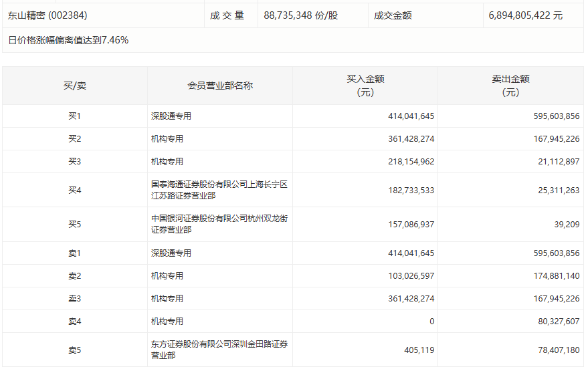Viewport: 588px width, 367px height.
Task: Select the 买4 row label
Action: point(75,190)
